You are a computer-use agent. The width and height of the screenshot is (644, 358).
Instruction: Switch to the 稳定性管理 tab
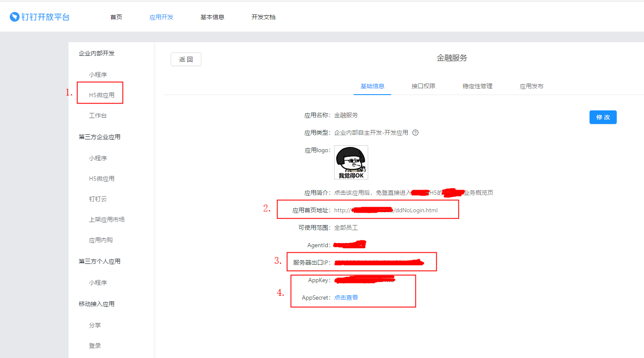pyautogui.click(x=478, y=86)
